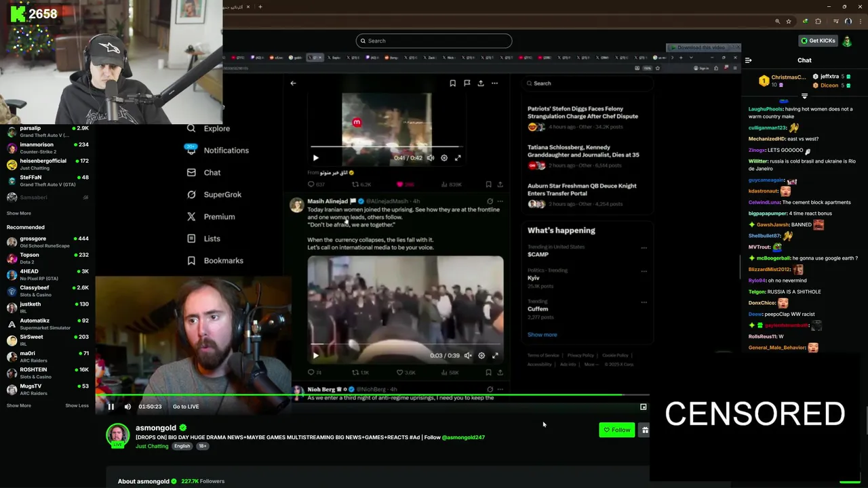
Task: Collapse recommended list with Show Less
Action: coord(77,406)
